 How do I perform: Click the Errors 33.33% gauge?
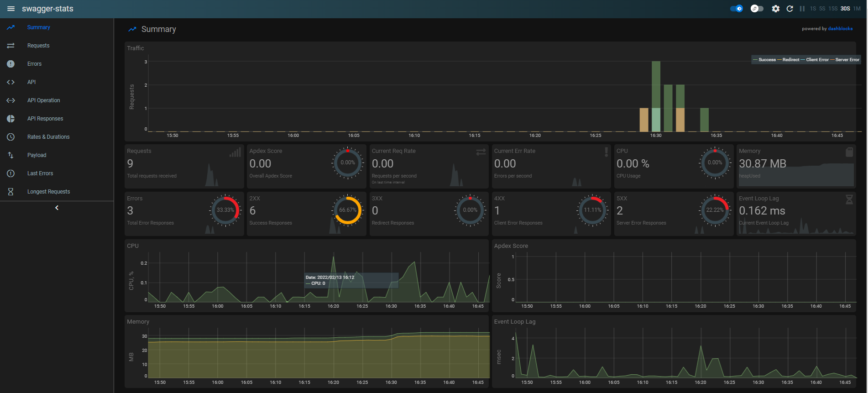225,210
